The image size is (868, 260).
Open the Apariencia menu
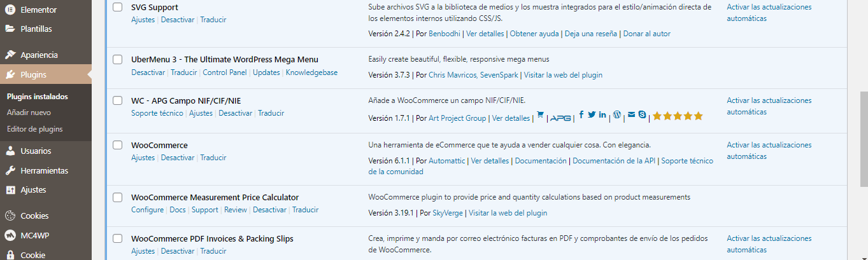pos(39,55)
